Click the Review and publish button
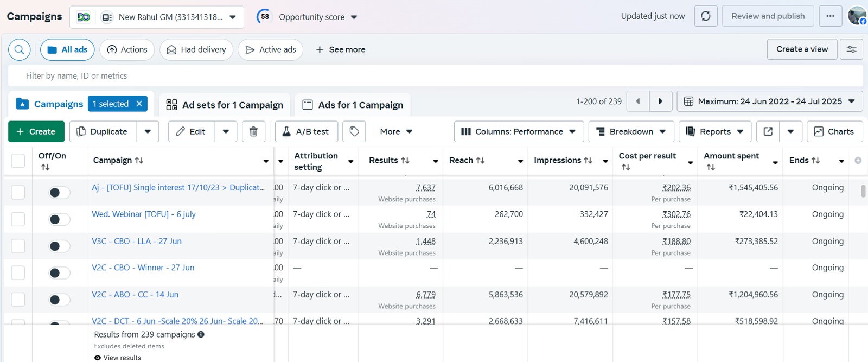This screenshot has width=868, height=362. 768,16
